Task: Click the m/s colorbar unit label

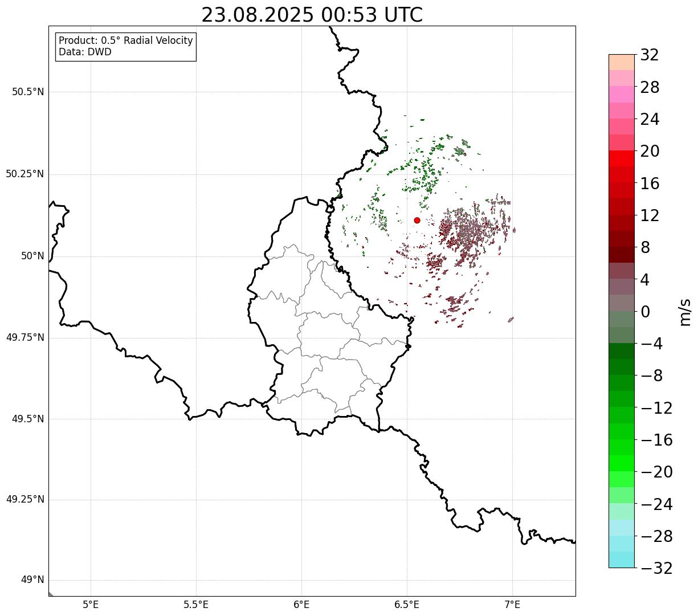Action: pos(685,312)
